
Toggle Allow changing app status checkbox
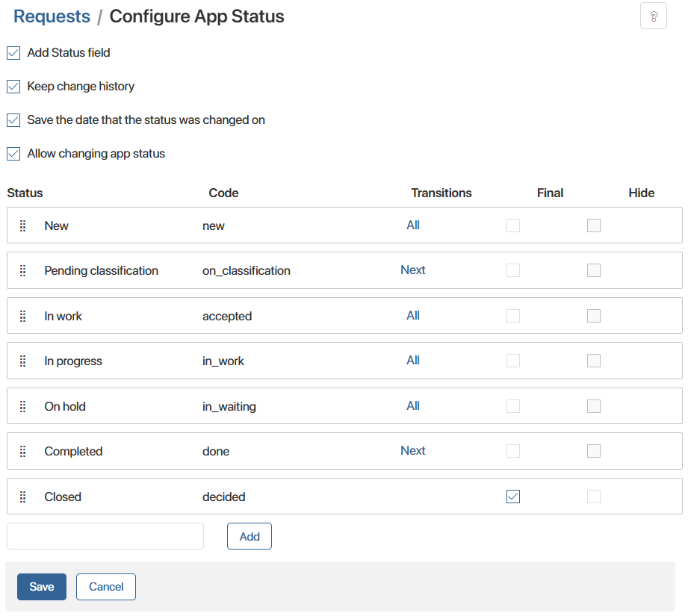click(13, 154)
